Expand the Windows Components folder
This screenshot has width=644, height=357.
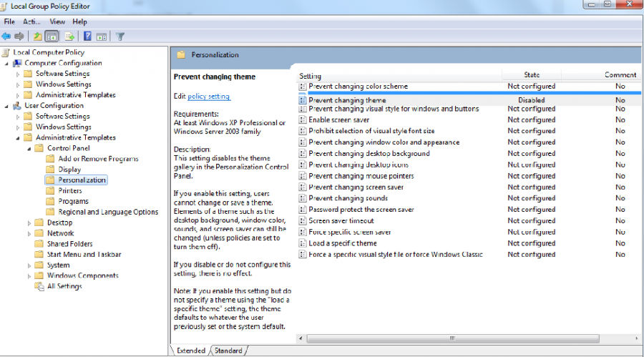click(x=29, y=275)
